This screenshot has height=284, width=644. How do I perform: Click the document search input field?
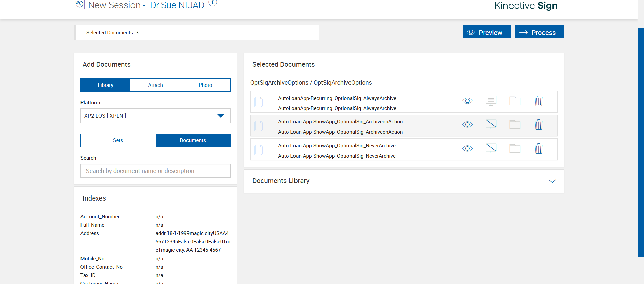point(155,171)
